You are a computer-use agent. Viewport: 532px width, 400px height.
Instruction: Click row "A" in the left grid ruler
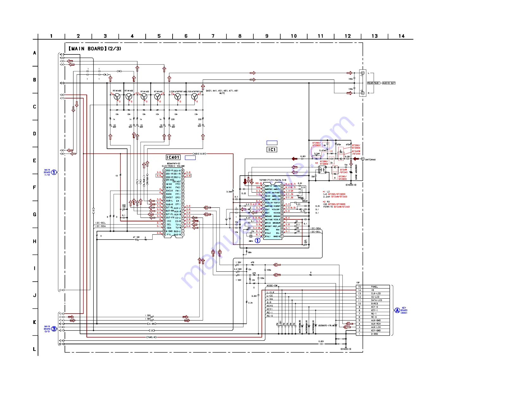coord(35,53)
